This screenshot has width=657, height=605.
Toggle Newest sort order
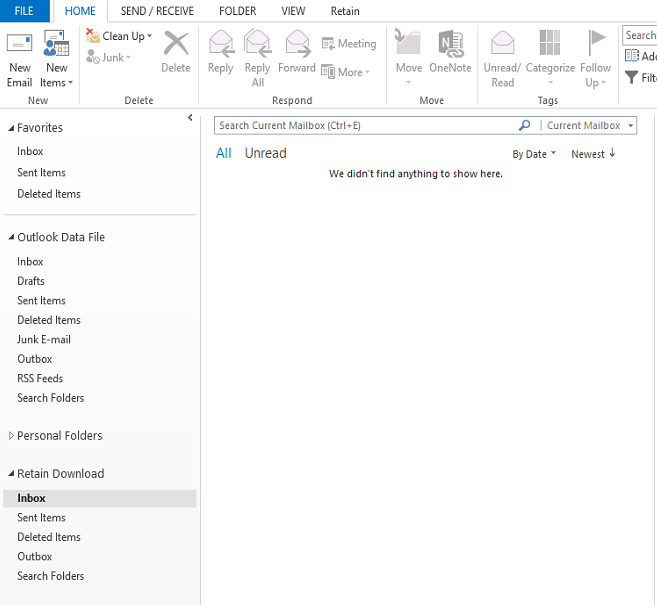coord(593,154)
